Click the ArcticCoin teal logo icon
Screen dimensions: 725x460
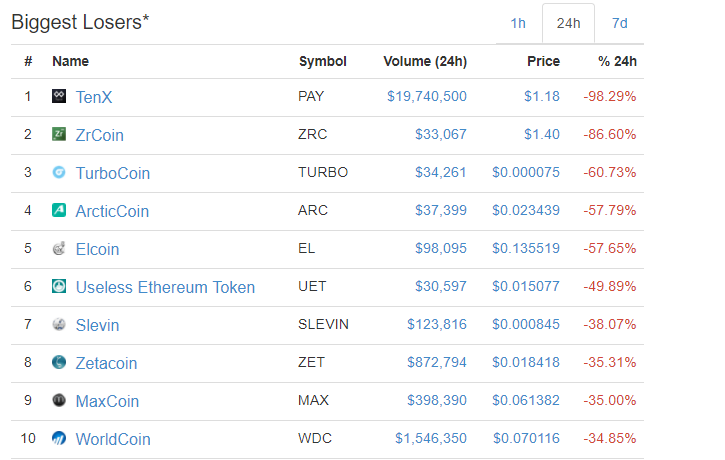[59, 210]
